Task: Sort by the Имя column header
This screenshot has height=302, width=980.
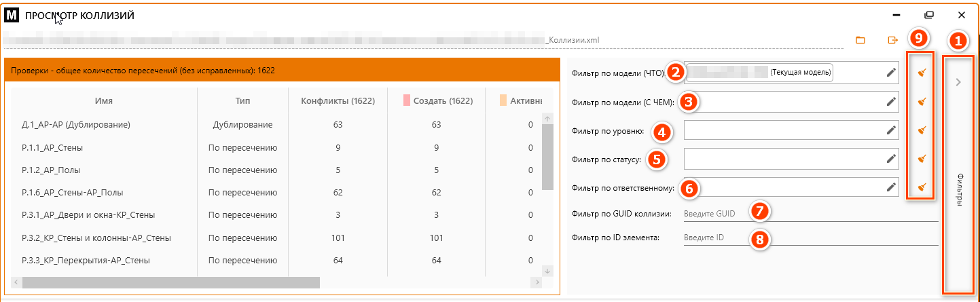Action: [104, 101]
